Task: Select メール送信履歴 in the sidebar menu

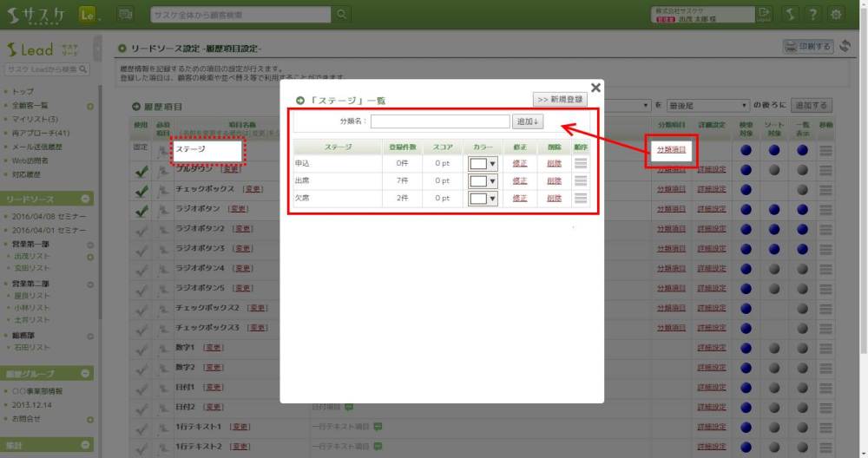Action: coord(40,147)
